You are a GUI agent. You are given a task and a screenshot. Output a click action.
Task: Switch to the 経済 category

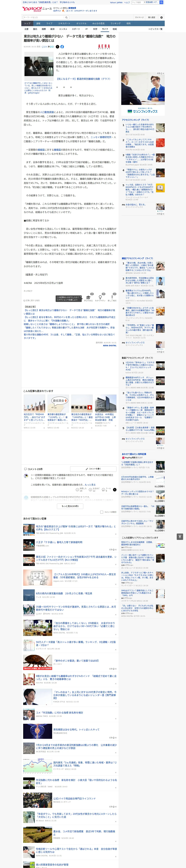(52, 29)
